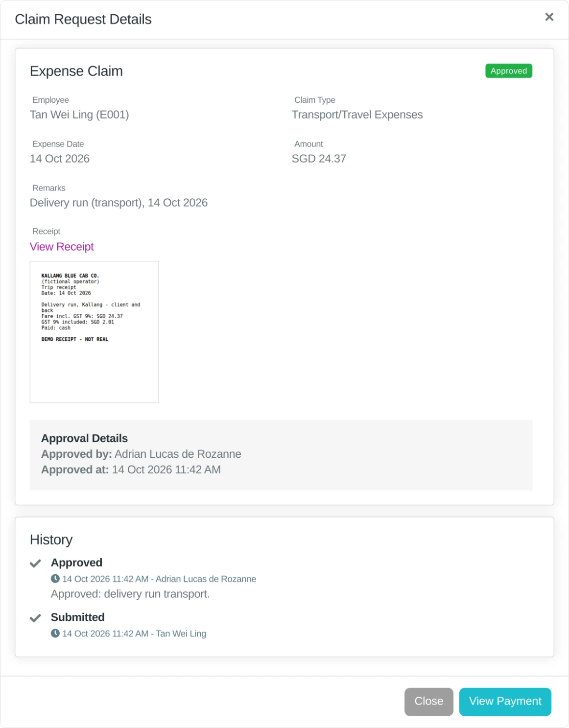Click the Kallang Blue Cab receipt thumbnail
The image size is (569, 728).
pos(94,332)
